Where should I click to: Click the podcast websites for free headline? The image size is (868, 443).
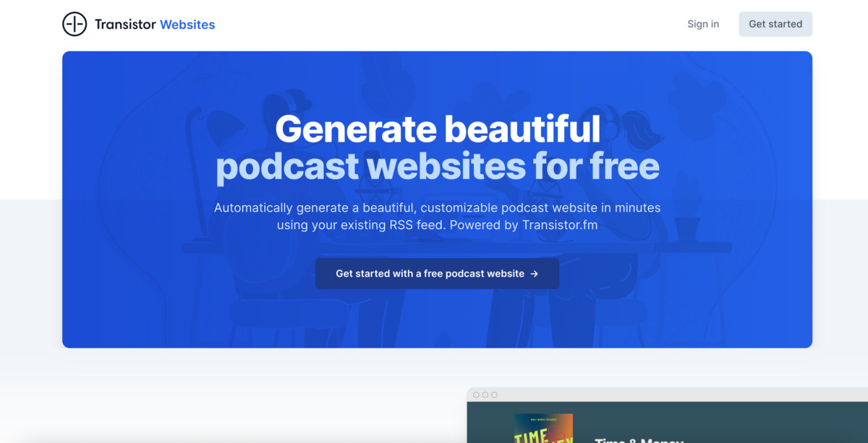click(x=438, y=167)
